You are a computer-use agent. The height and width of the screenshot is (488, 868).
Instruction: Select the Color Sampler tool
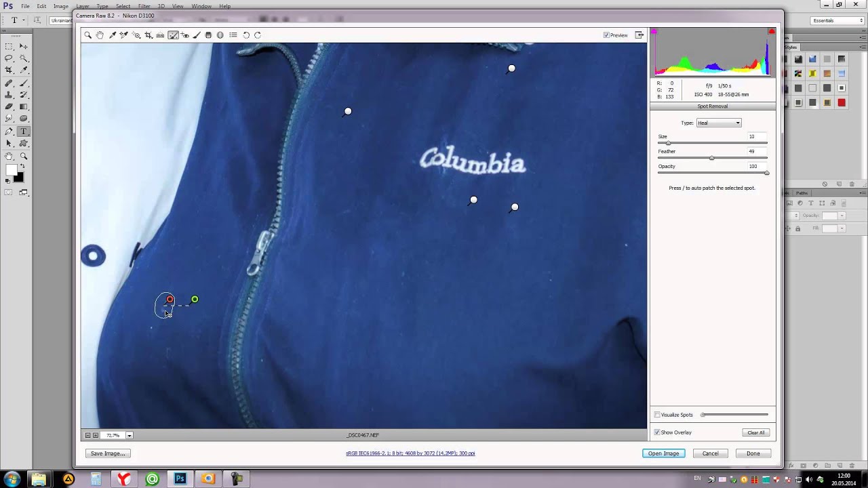[x=124, y=35]
